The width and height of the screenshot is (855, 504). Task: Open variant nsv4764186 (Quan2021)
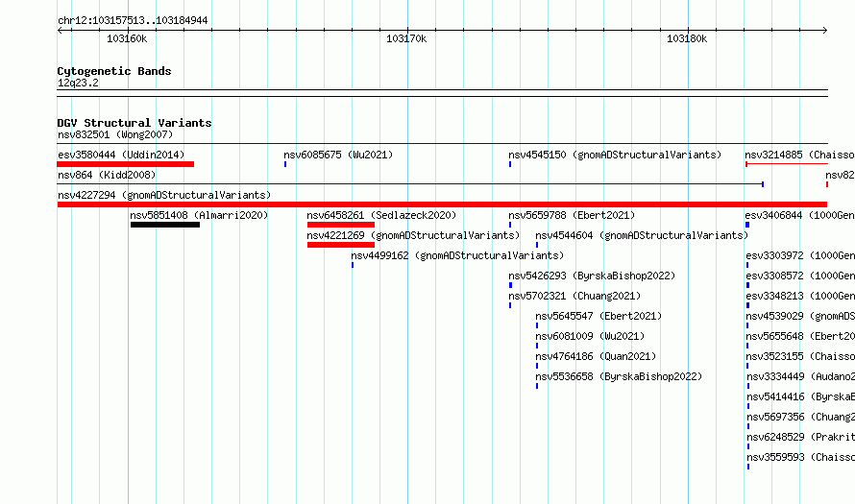coord(596,356)
